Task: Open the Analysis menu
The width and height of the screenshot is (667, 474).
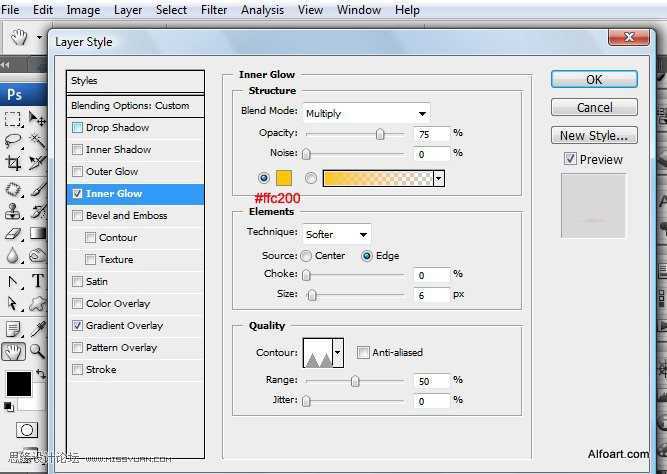Action: [262, 10]
